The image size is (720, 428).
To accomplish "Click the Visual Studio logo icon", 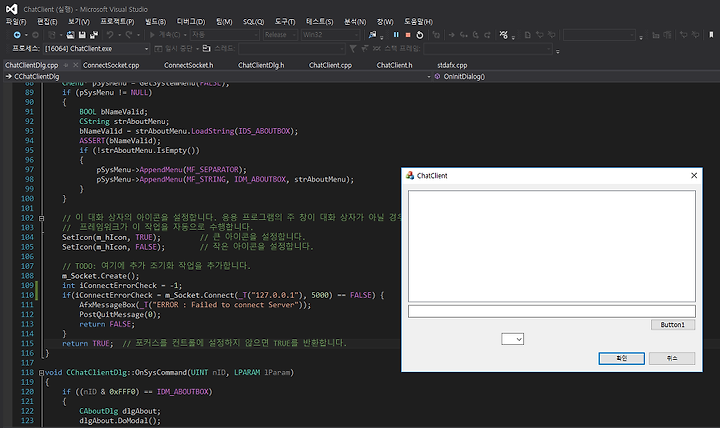I will 12,9.
